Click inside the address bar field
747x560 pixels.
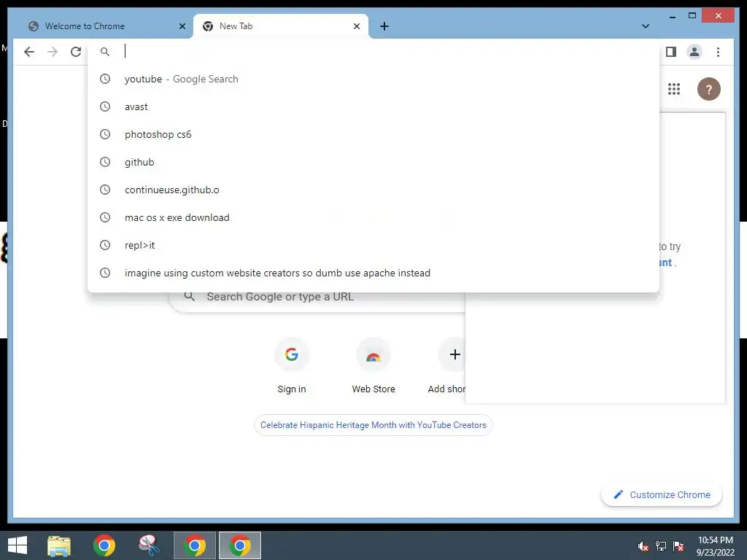[x=374, y=52]
